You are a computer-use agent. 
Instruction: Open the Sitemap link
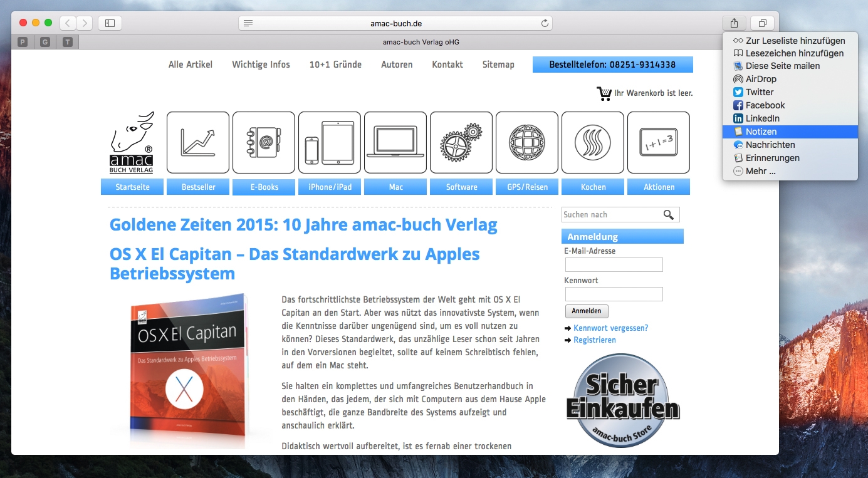click(498, 65)
